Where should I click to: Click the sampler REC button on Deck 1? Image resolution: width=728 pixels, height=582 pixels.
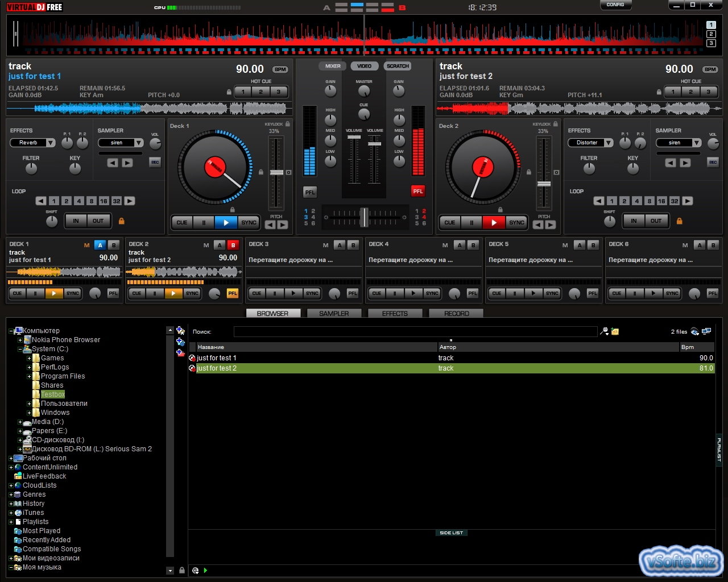pyautogui.click(x=155, y=163)
